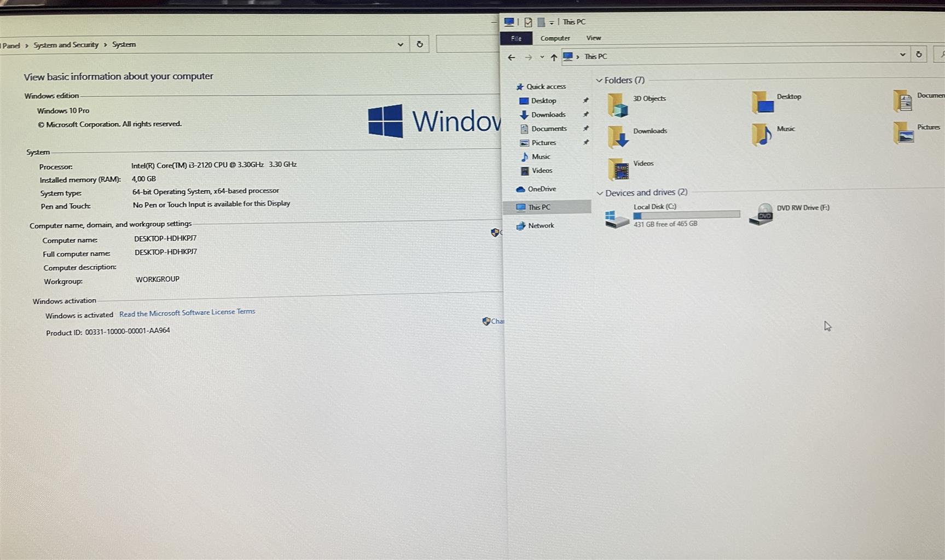Click the Back arrow in File Explorer
Image resolution: width=945 pixels, height=560 pixels.
(x=511, y=57)
